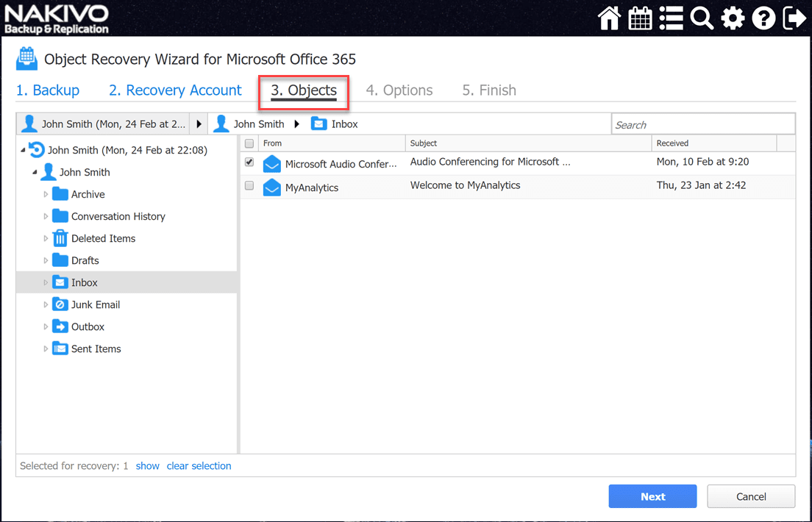The width and height of the screenshot is (812, 522).
Task: Click the log out icon
Action: coord(794,18)
